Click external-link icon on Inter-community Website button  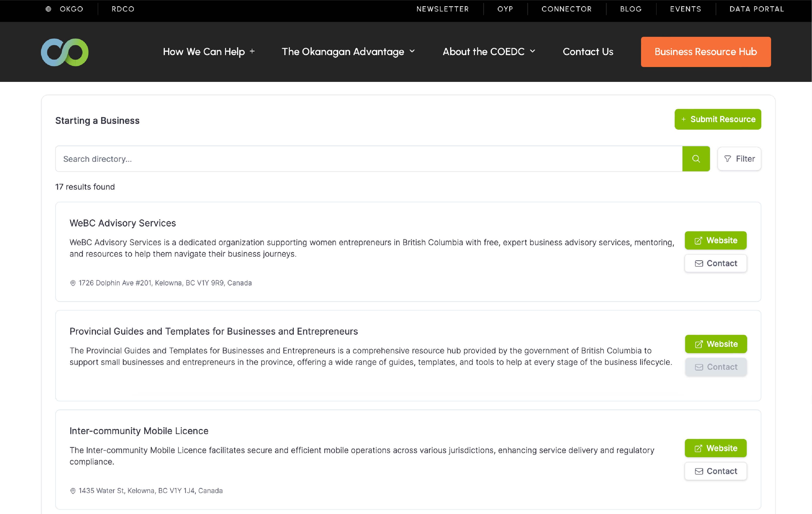(698, 448)
